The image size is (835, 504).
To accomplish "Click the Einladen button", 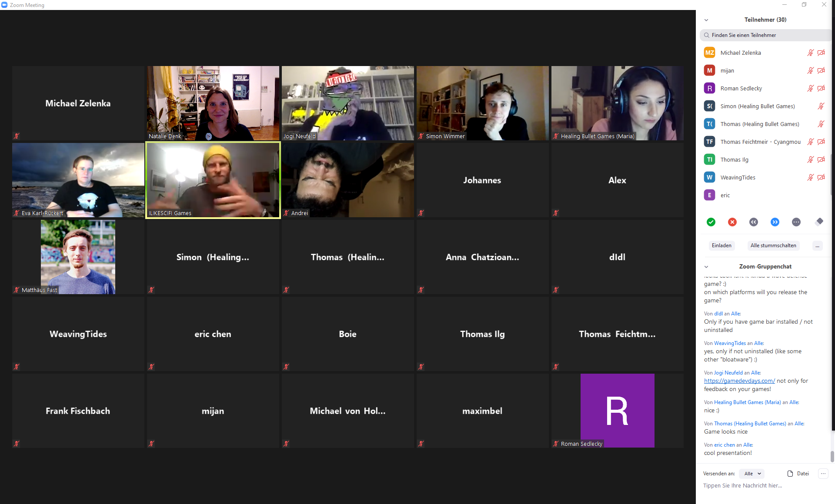I will 721,245.
